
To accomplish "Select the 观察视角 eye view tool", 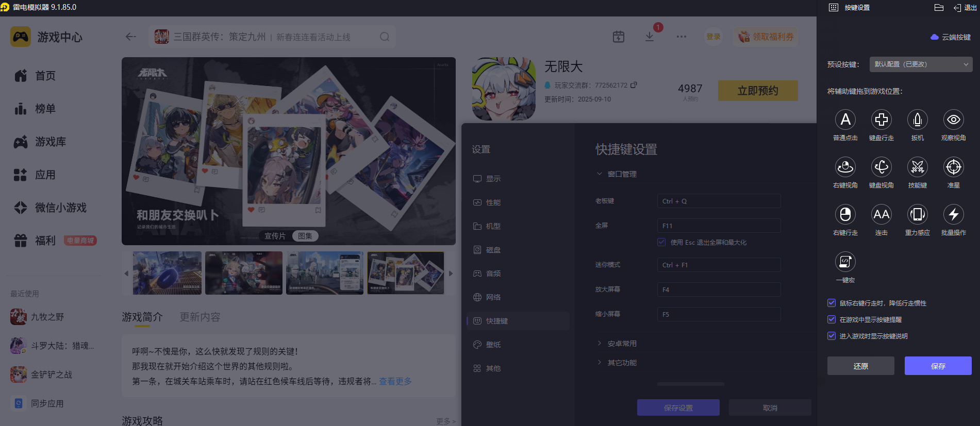I will point(954,120).
